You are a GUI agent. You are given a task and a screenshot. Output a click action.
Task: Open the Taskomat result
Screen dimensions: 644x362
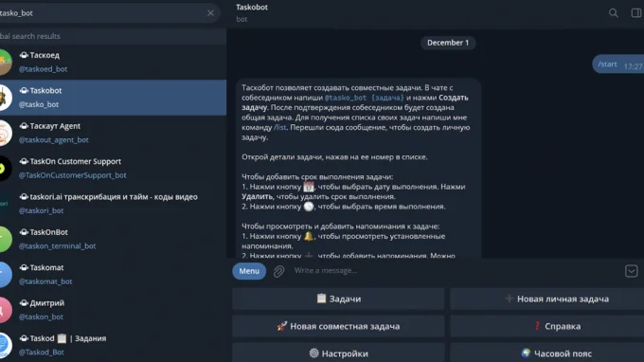[113, 274]
